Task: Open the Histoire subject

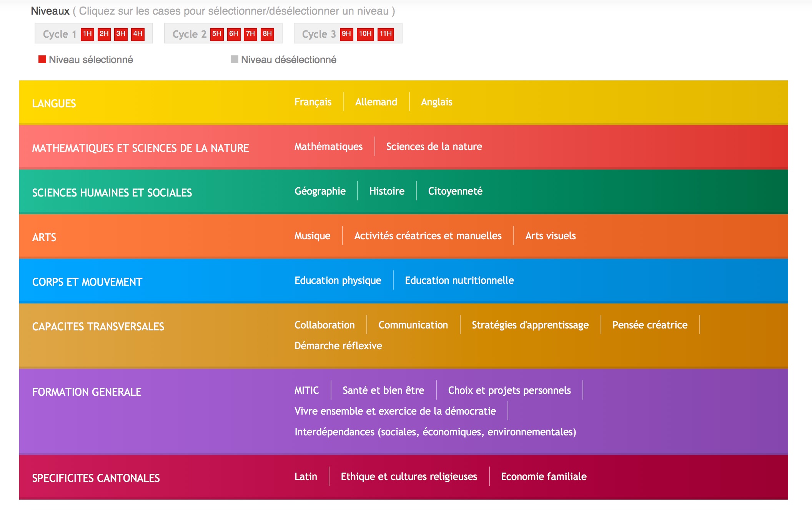Action: tap(386, 191)
